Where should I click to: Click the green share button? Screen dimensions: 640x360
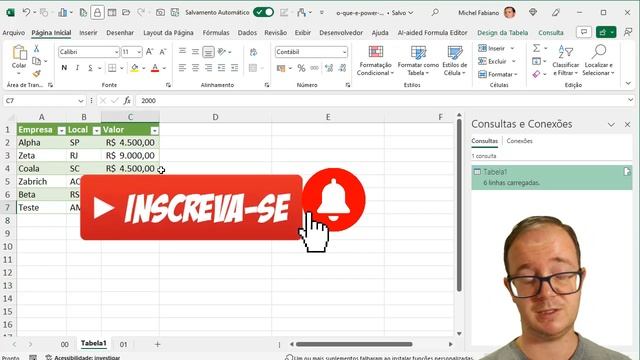click(x=606, y=32)
